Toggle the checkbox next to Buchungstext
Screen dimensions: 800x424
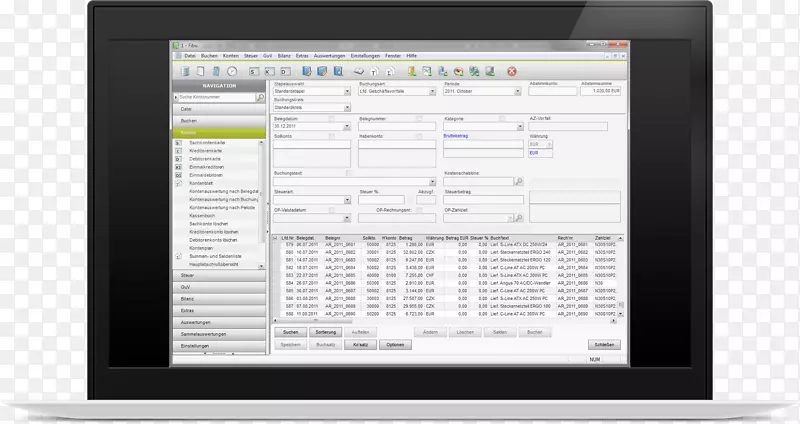[x=349, y=173]
